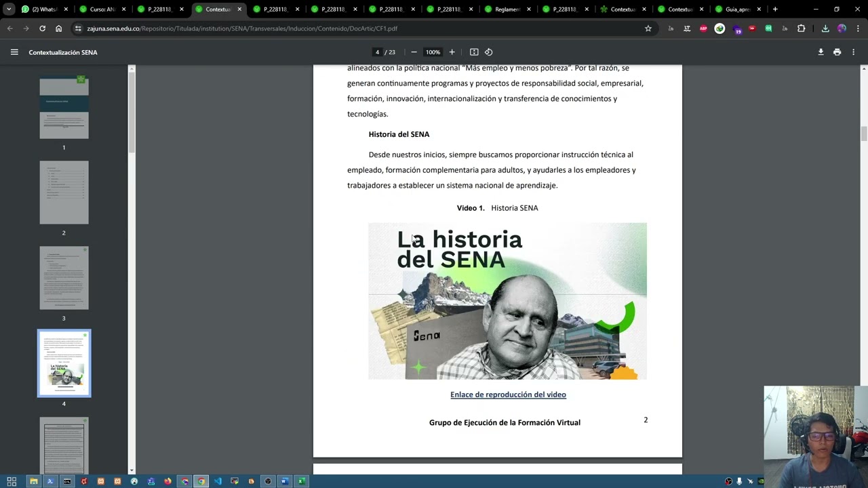This screenshot has width=868, height=488.
Task: Reload the current page
Action: tap(42, 28)
